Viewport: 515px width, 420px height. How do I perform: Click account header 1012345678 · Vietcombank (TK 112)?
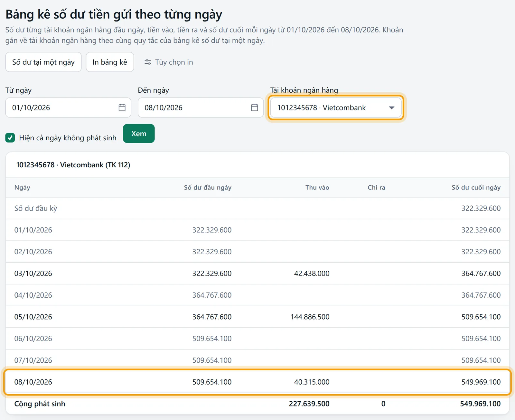click(x=73, y=165)
